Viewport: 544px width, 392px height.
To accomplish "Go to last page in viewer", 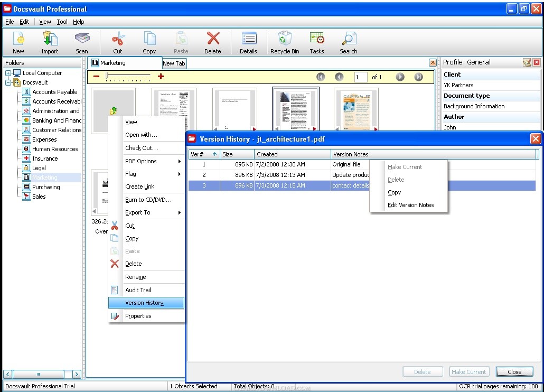I will pyautogui.click(x=419, y=77).
